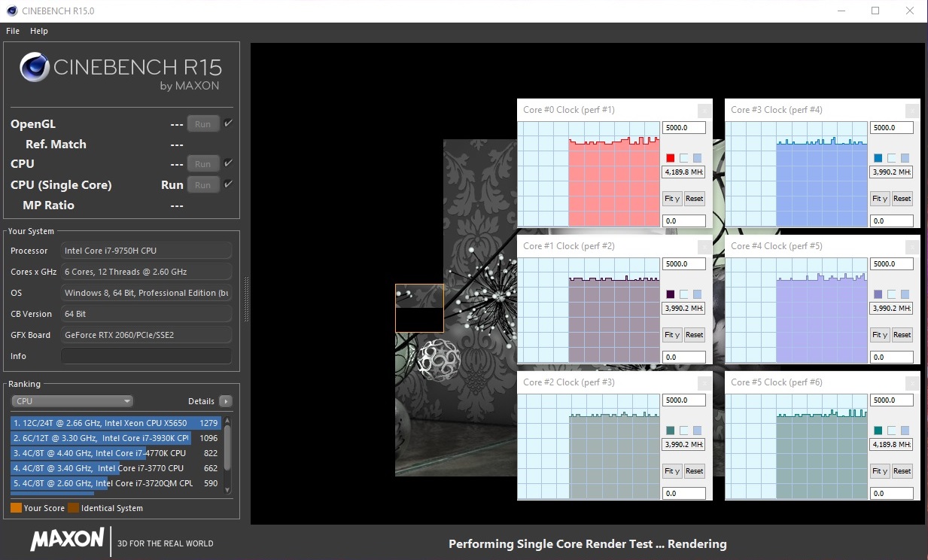The height and width of the screenshot is (560, 928).
Task: Pick the dark green line swatch in Core #2
Action: (671, 431)
